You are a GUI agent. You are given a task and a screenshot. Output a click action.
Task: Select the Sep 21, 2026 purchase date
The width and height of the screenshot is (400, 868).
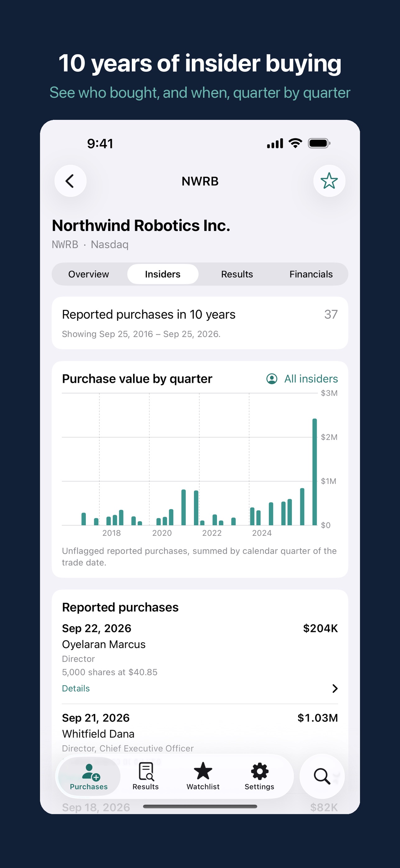pos(96,718)
